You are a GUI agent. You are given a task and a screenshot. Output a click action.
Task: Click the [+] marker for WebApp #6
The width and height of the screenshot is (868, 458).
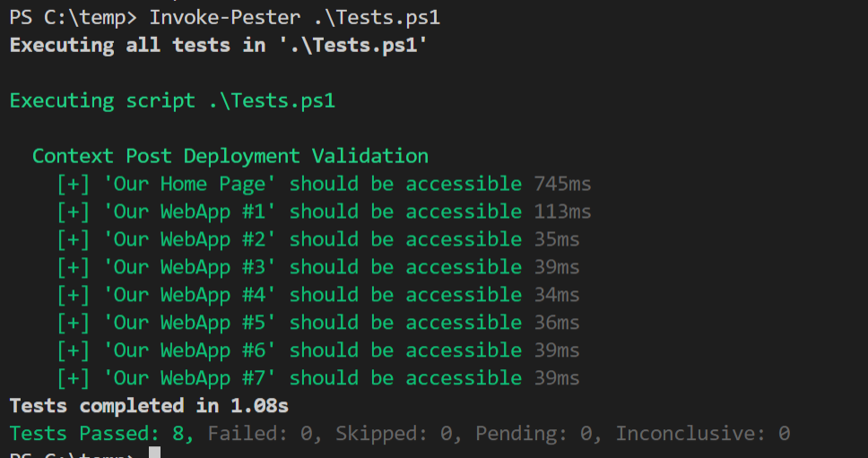pyautogui.click(x=73, y=350)
